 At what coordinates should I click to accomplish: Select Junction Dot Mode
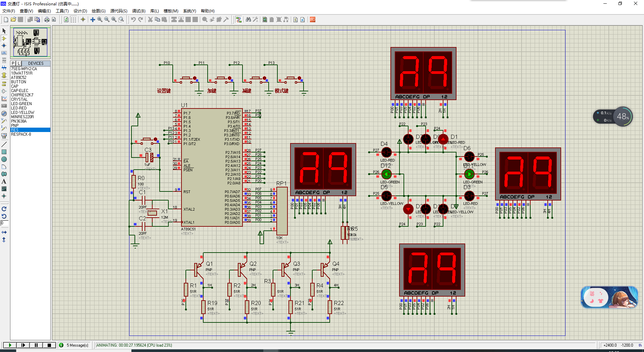(4, 46)
